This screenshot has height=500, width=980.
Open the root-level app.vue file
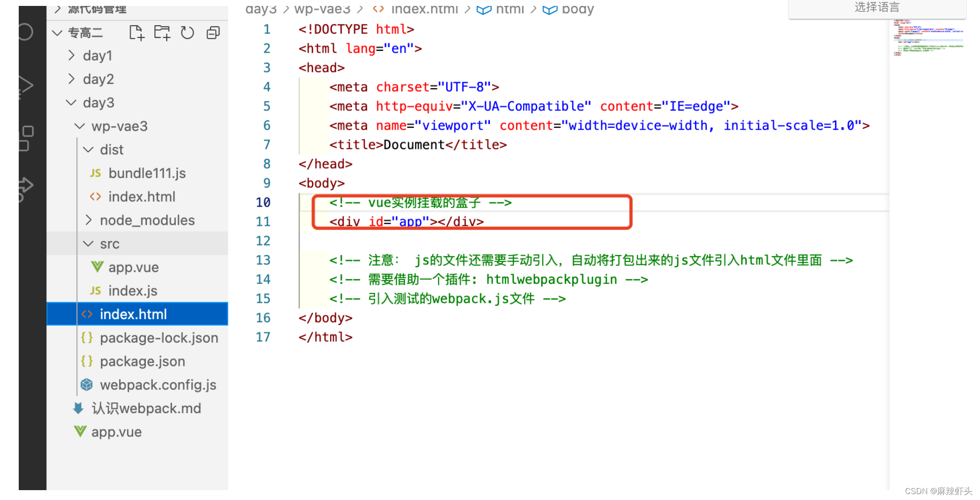pyautogui.click(x=116, y=432)
